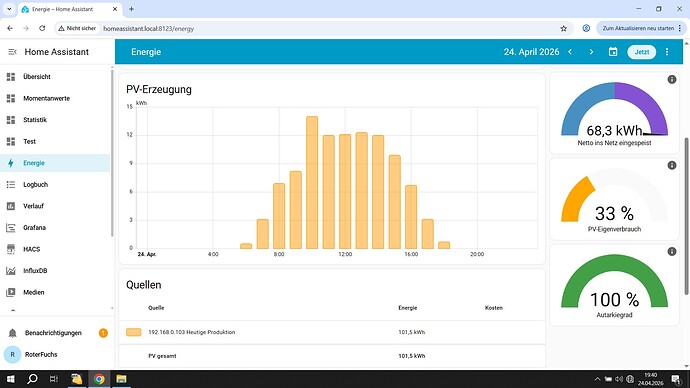The image size is (690, 388).
Task: Open the tab search dropdown
Action: click(x=9, y=9)
